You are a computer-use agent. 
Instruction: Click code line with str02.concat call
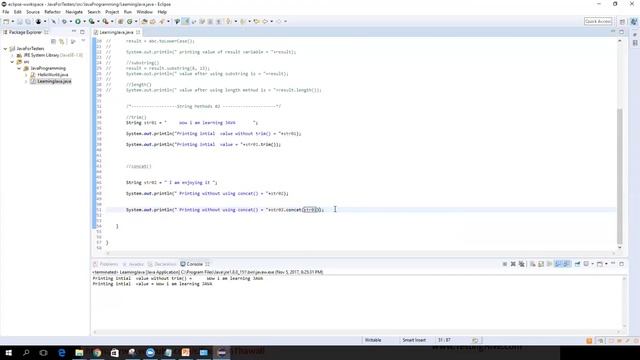[224, 209]
